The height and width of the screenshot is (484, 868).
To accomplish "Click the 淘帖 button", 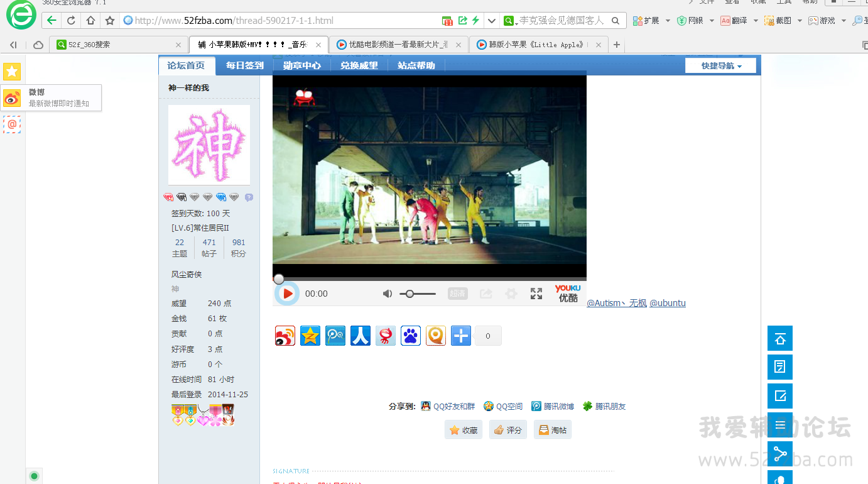I will [553, 430].
